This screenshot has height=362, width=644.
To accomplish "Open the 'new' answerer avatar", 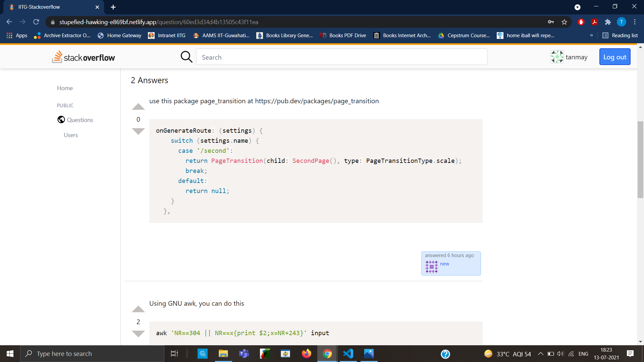I will (431, 267).
